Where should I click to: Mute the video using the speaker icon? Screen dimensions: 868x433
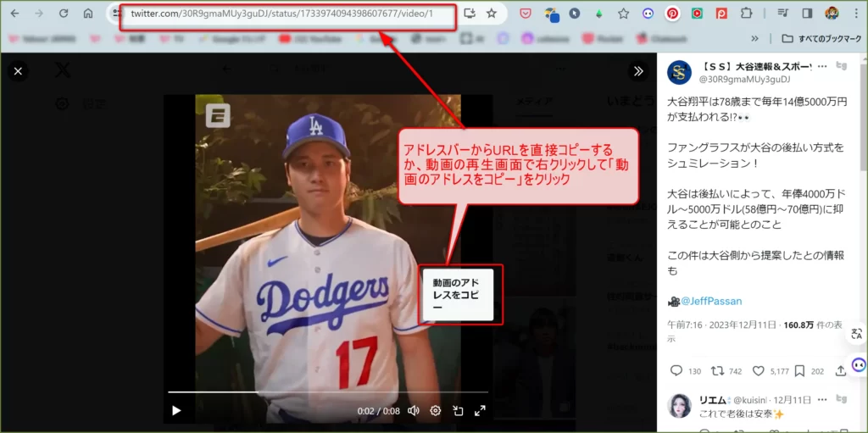pyautogui.click(x=413, y=410)
